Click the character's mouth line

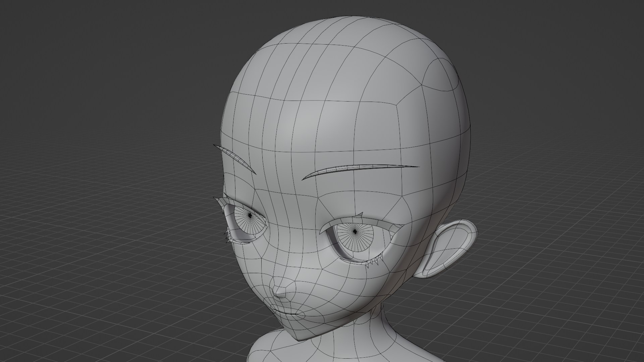287,313
